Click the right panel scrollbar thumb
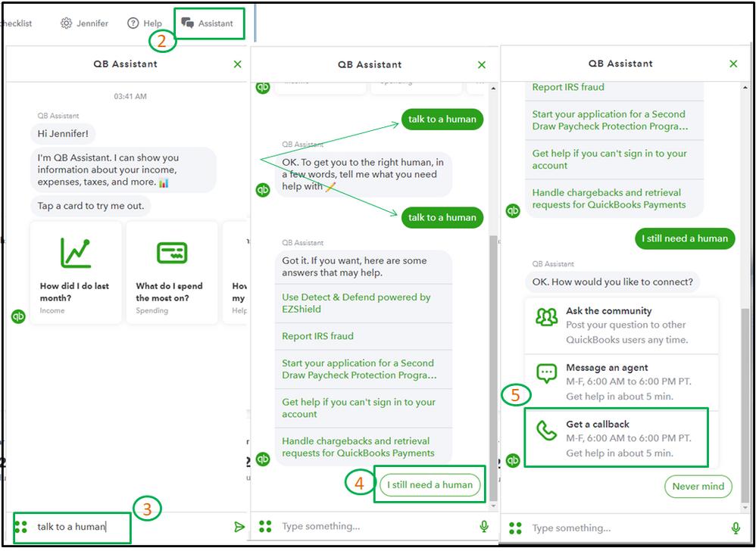 (745, 405)
